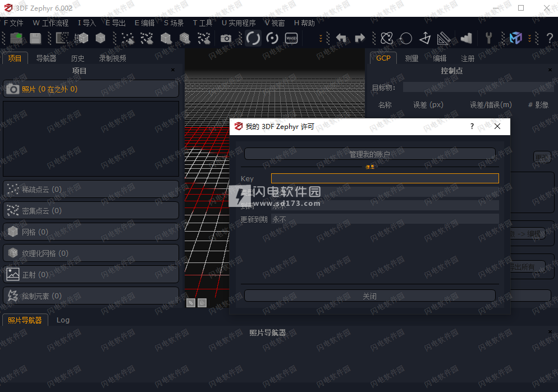The image size is (558, 392).
Task: Click the import textured mesh icon
Action: (185, 38)
